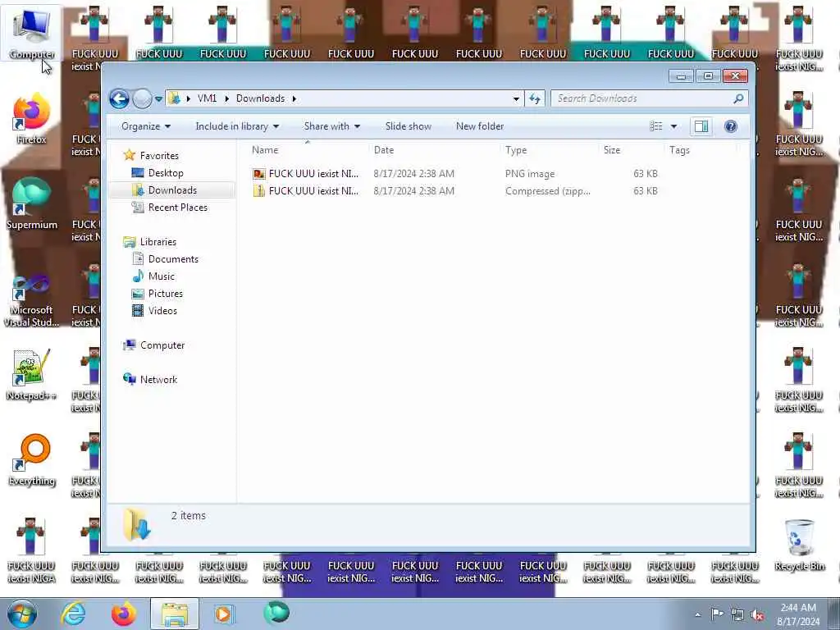Screen dimensions: 840x630
Task: Open Desktop under Favorites
Action: point(166,173)
